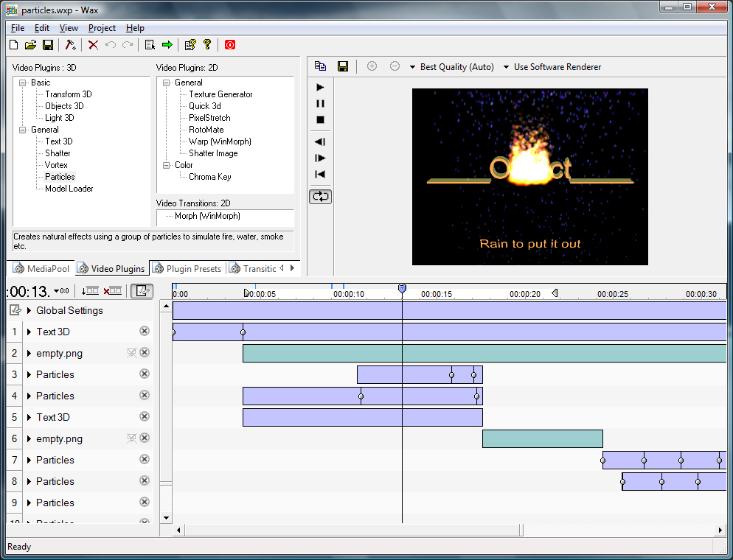Screen dimensions: 733x560
Task: Open the Use Software Renderer dropdown
Action: coord(552,67)
